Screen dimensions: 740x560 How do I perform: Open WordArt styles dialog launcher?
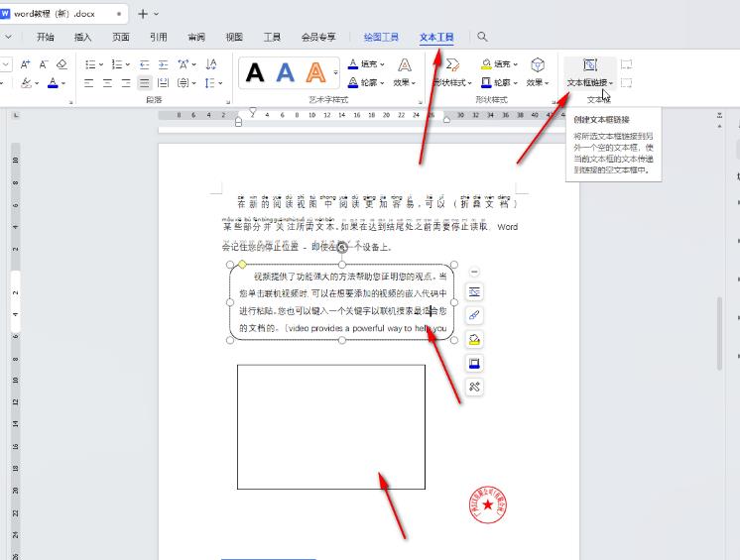pyautogui.click(x=420, y=102)
